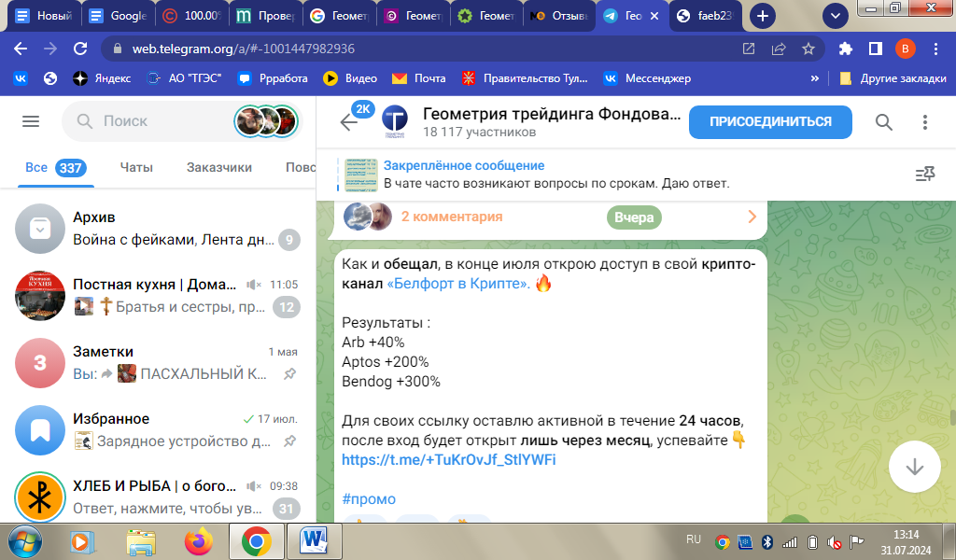Expand hidden bookmarks chevron
The width and height of the screenshot is (956, 560).
pos(814,78)
